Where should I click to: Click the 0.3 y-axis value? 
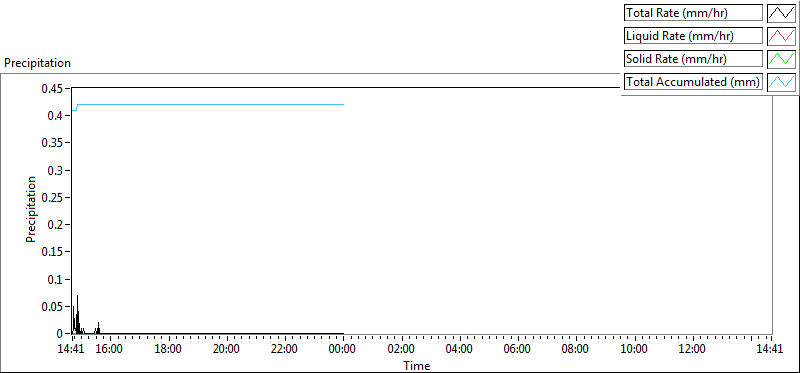coord(55,170)
